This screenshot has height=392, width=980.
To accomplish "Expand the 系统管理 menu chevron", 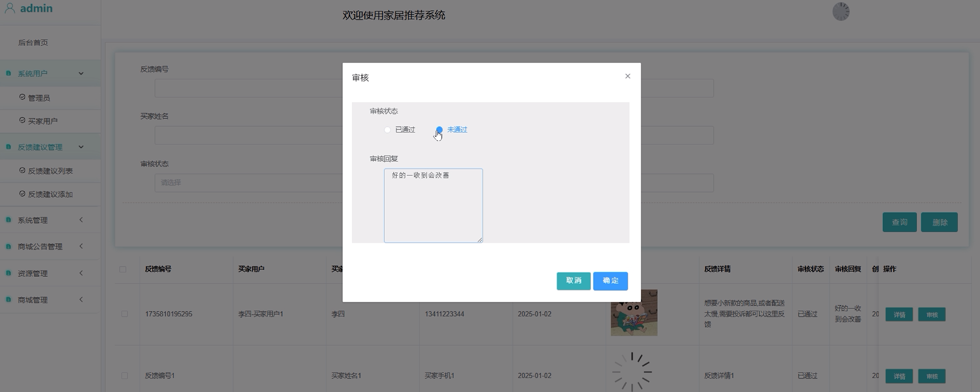I will [81, 220].
